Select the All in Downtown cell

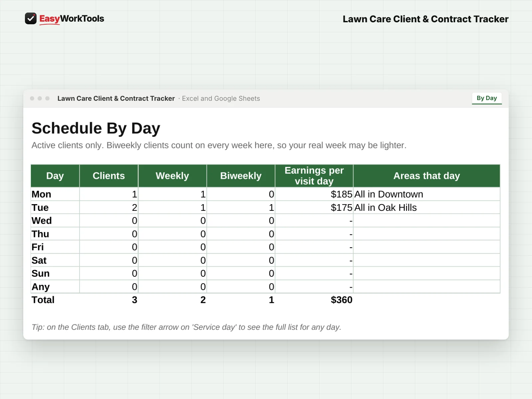tap(427, 194)
